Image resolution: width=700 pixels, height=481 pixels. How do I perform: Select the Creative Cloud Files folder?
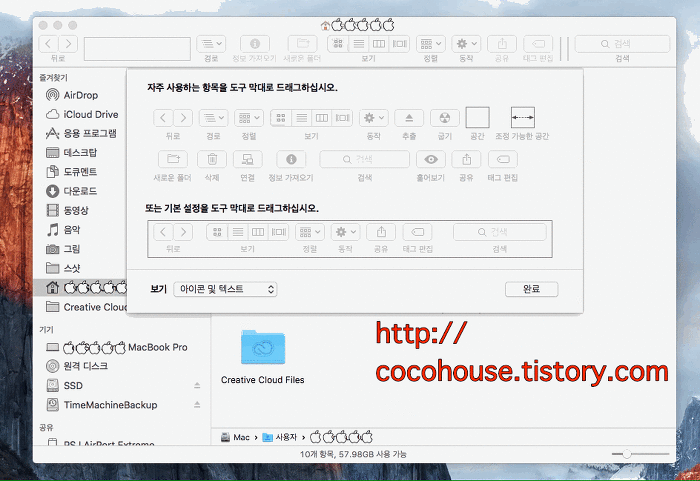(x=263, y=357)
